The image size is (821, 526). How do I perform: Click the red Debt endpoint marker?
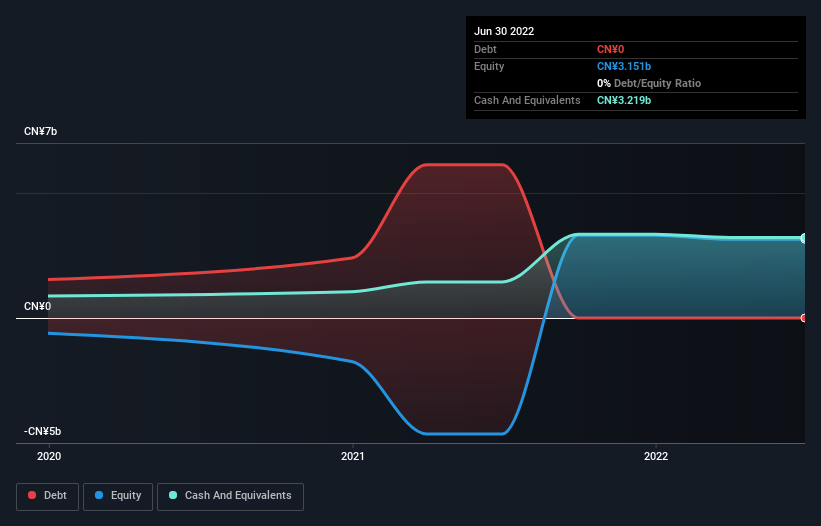804,318
